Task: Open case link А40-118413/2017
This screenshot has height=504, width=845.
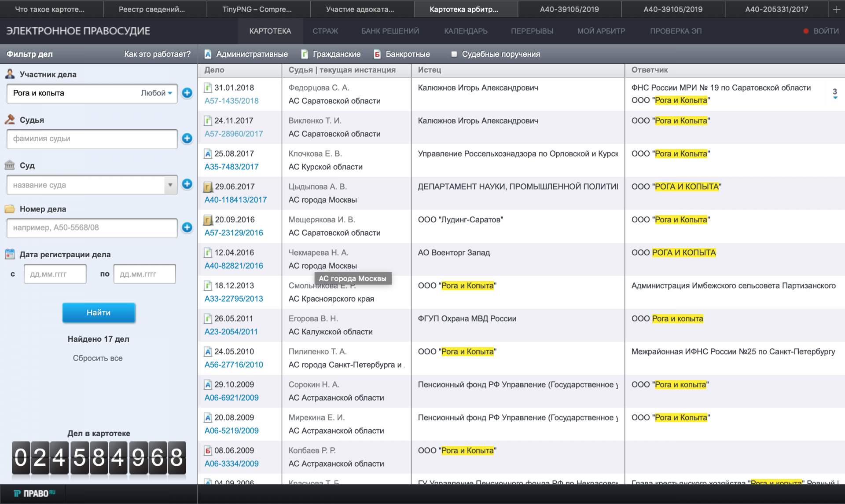Action: coord(235,200)
